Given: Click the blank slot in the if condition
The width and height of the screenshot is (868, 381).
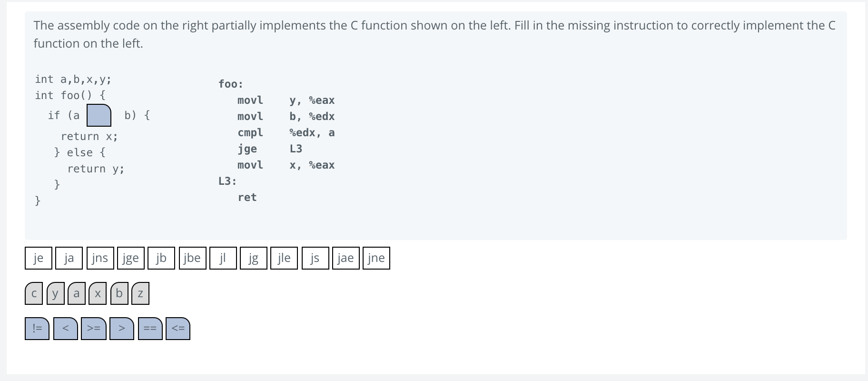Looking at the screenshot, I should pos(99,115).
